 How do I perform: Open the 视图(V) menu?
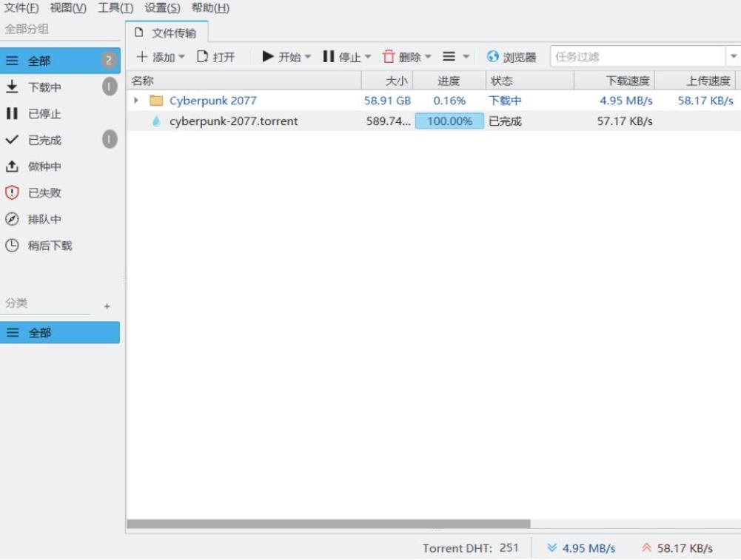68,7
